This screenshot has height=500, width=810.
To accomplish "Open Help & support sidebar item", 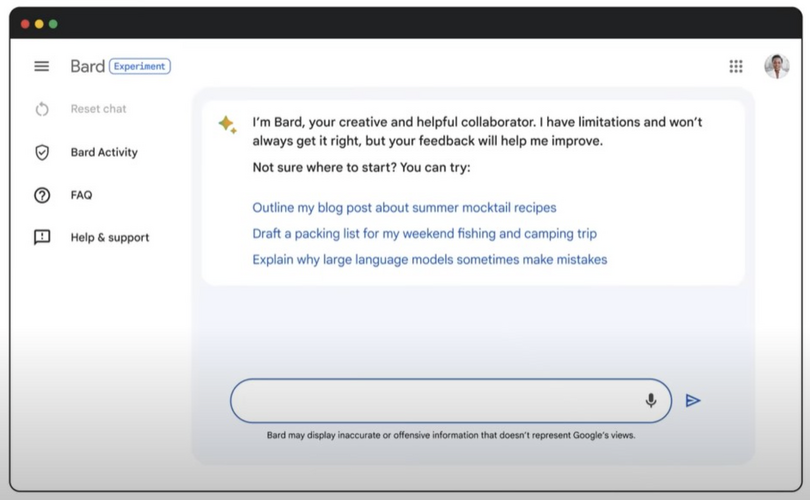I will (110, 238).
